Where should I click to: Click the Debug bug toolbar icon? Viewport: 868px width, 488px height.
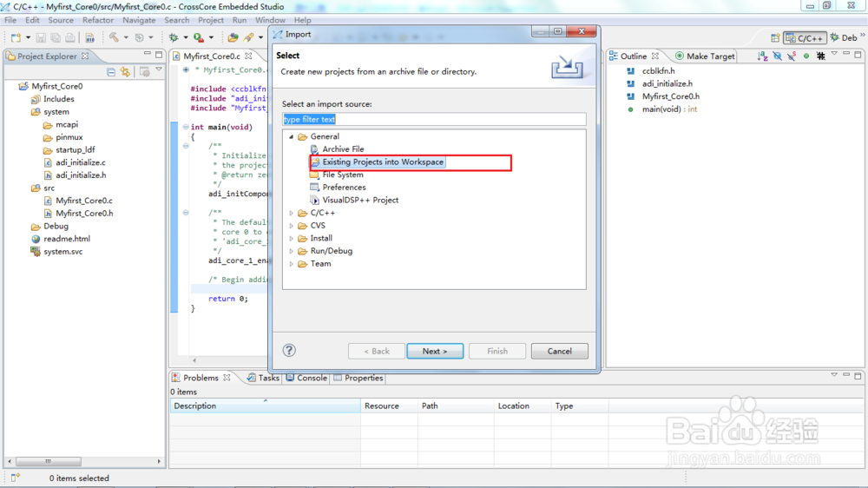[174, 37]
